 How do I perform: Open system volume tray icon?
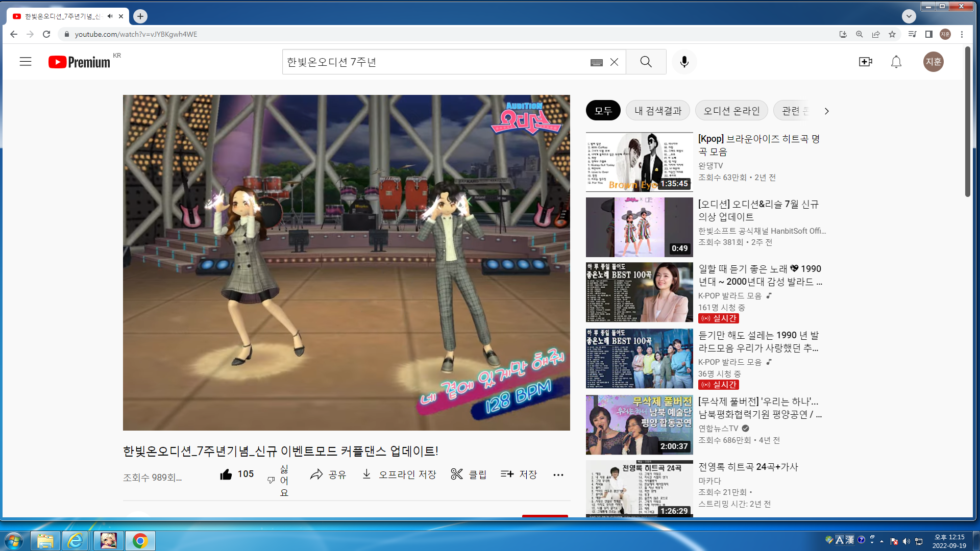[906, 541]
